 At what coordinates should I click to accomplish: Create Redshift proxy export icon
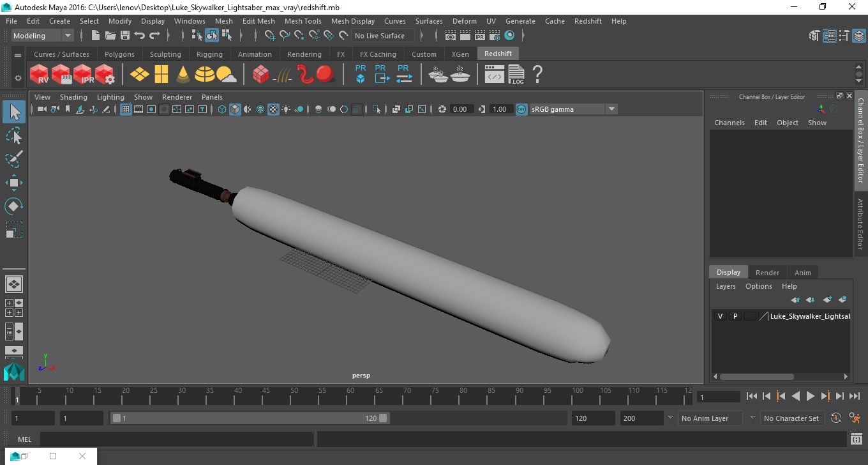[382, 74]
